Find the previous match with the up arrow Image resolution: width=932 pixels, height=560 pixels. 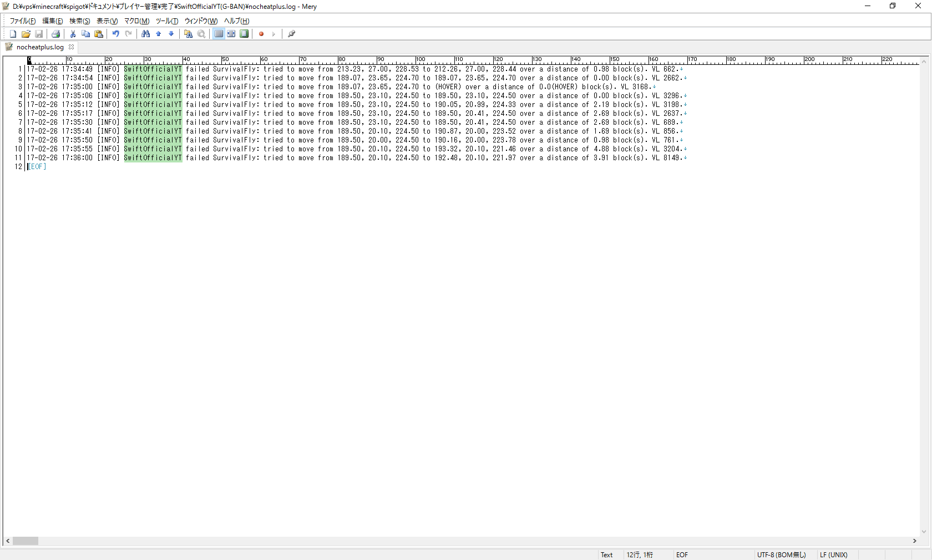tap(159, 34)
